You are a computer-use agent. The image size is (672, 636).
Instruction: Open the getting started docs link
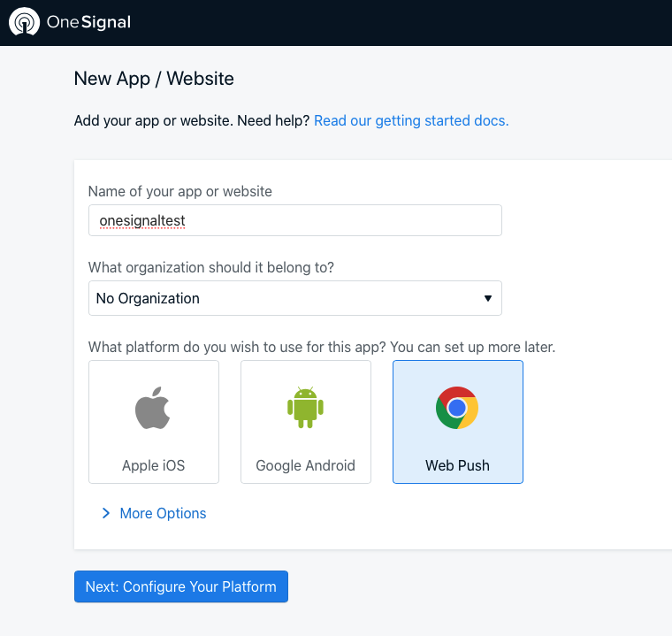click(411, 120)
